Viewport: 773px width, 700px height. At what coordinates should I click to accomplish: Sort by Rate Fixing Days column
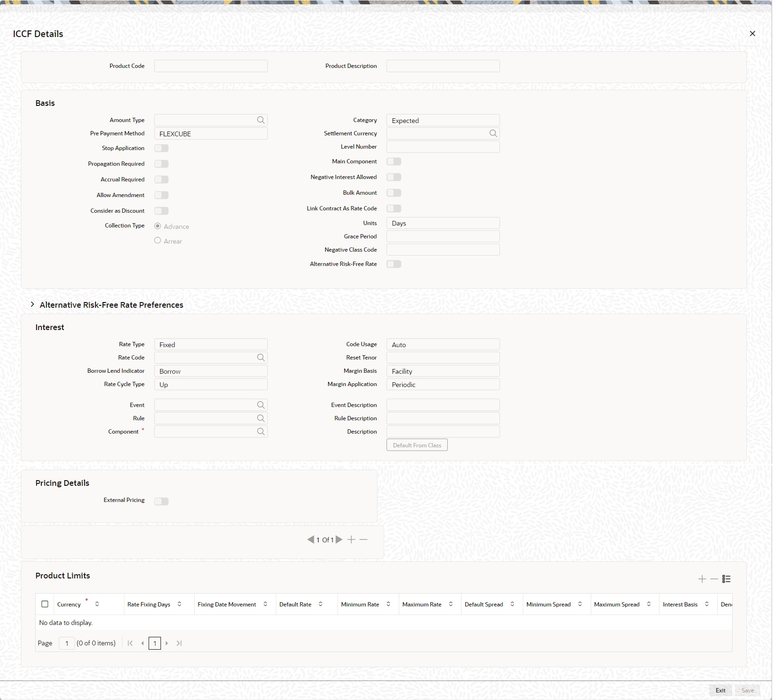pos(179,604)
